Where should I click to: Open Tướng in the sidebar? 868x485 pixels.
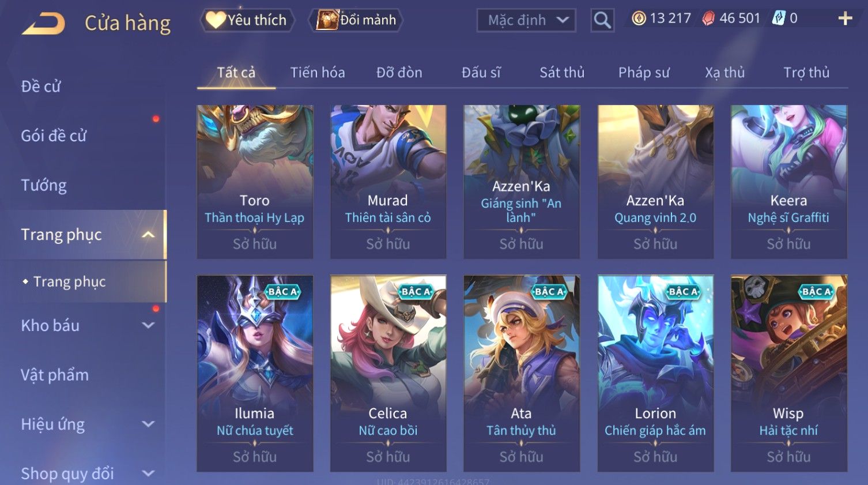44,185
